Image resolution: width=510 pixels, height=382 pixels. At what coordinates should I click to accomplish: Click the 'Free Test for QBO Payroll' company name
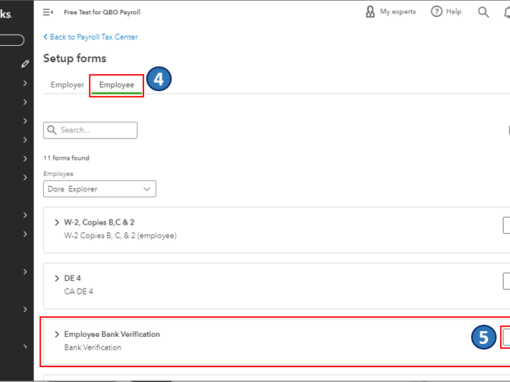click(102, 12)
